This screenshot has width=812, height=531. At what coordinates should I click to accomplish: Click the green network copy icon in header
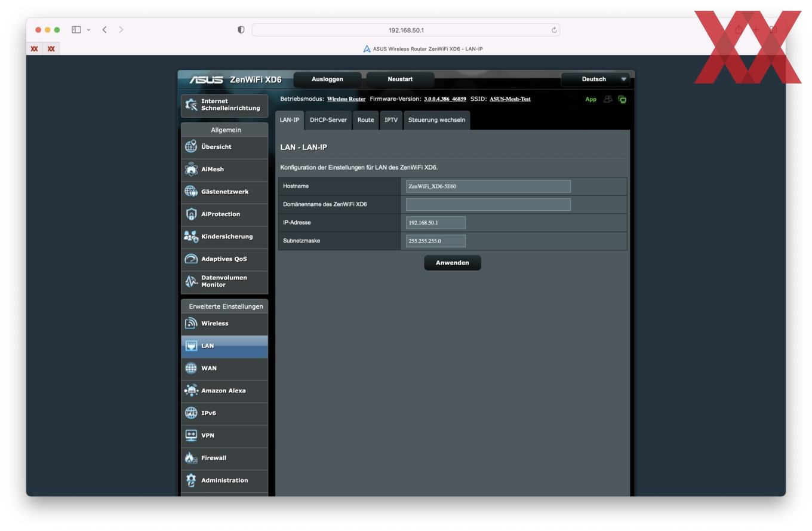[x=622, y=99]
